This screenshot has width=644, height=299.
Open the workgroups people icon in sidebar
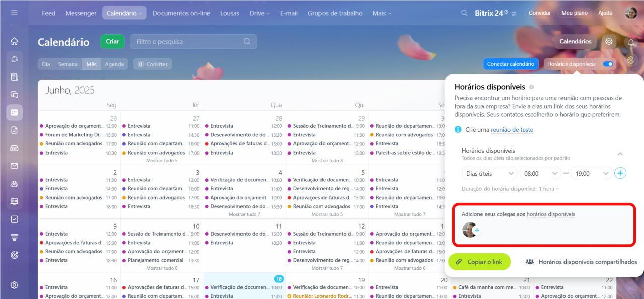pyautogui.click(x=14, y=184)
